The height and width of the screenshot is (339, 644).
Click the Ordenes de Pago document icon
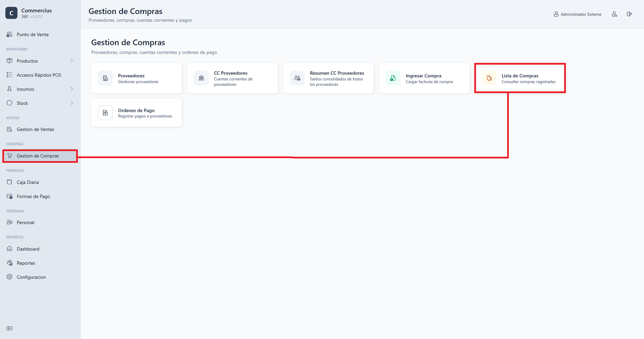click(105, 113)
